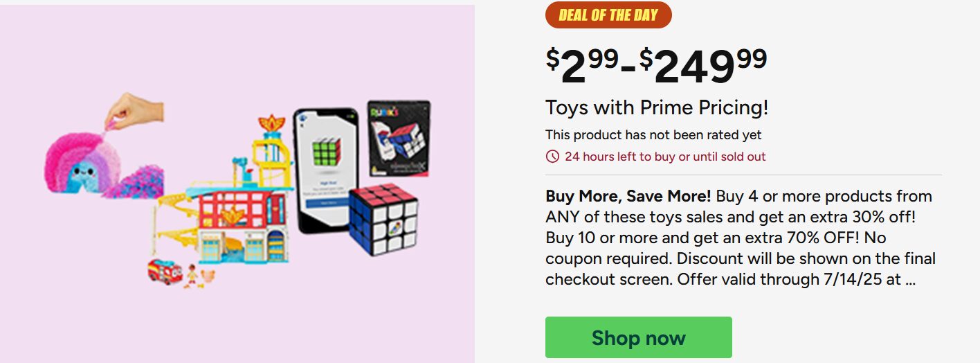Image resolution: width=980 pixels, height=363 pixels.
Task: Select the solved Rubik's cube in image
Action: click(383, 220)
